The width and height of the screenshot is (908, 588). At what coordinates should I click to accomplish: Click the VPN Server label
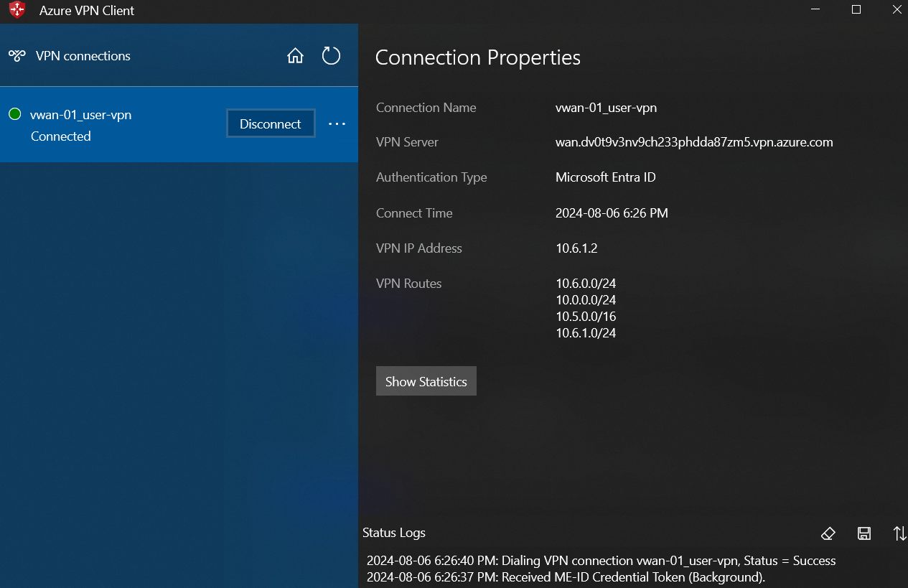point(407,142)
